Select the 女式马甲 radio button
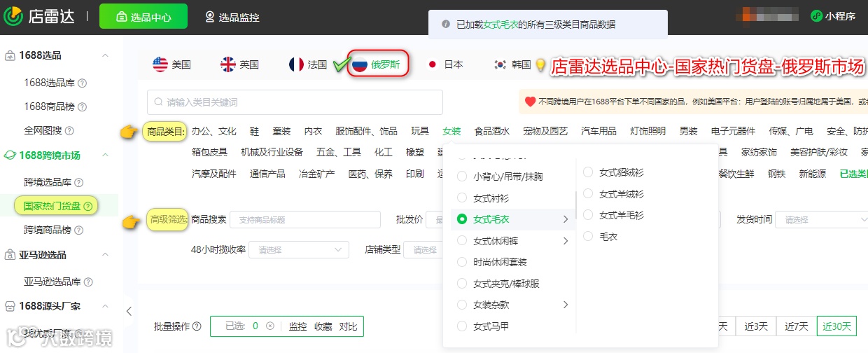 (x=462, y=326)
